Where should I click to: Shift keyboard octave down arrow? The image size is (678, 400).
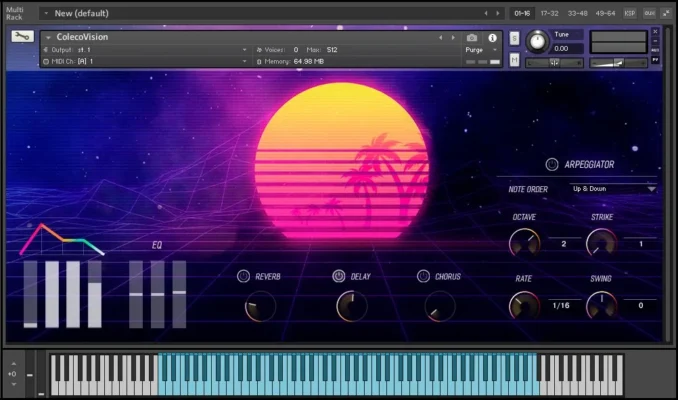[x=13, y=384]
